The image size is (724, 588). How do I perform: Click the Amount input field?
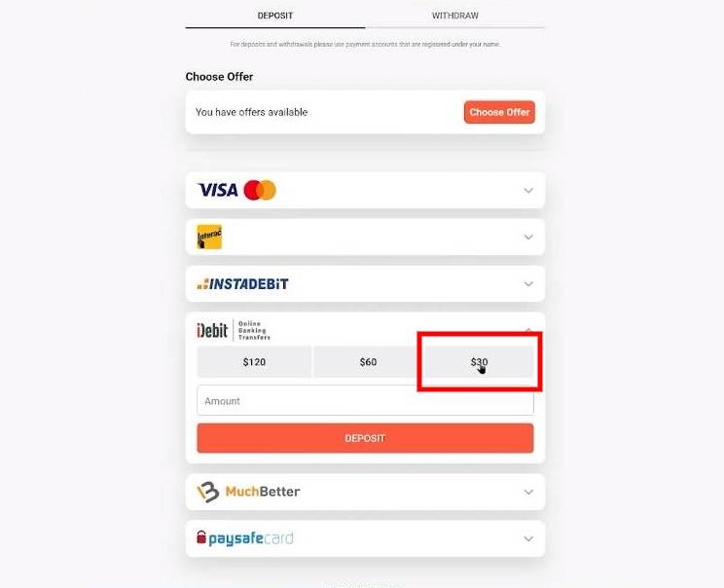365,400
